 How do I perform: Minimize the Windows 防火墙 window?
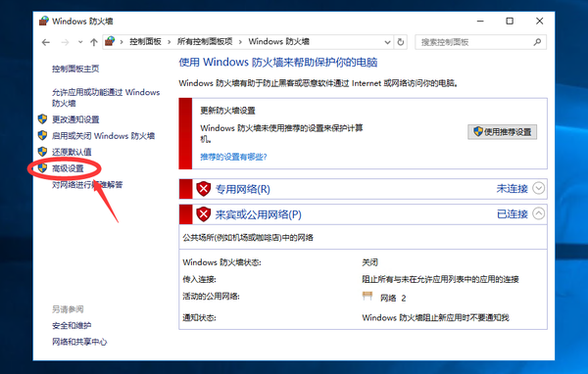480,21
